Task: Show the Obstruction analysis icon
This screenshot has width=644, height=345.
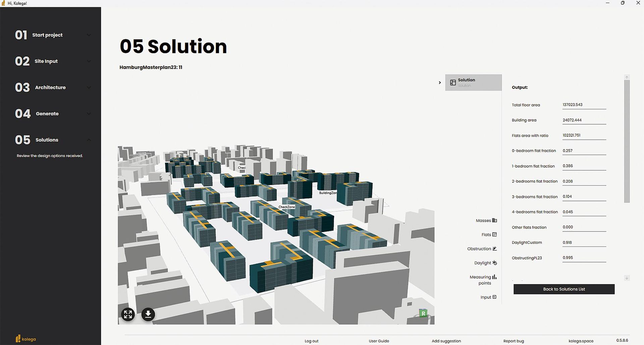Action: [x=494, y=249]
